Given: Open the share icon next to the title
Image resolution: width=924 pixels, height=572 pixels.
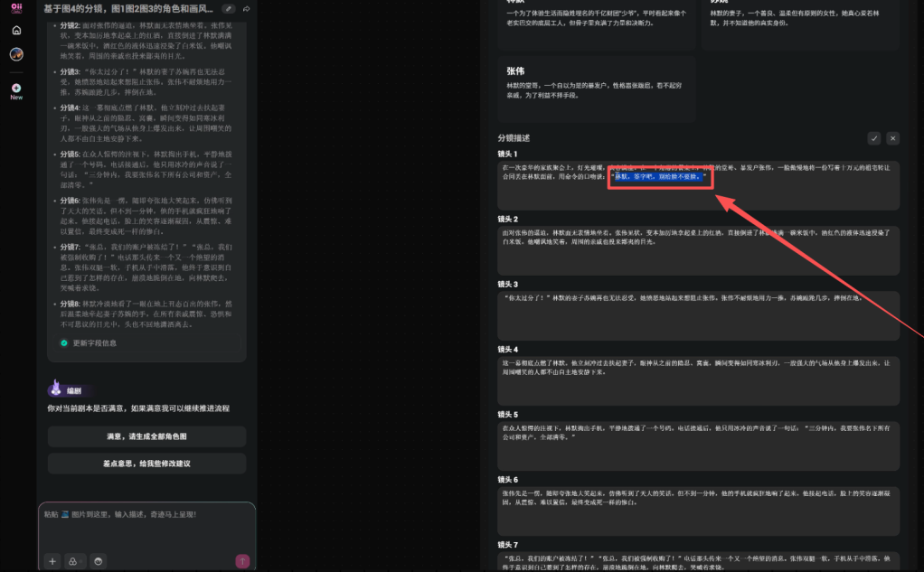Looking at the screenshot, I should 246,8.
